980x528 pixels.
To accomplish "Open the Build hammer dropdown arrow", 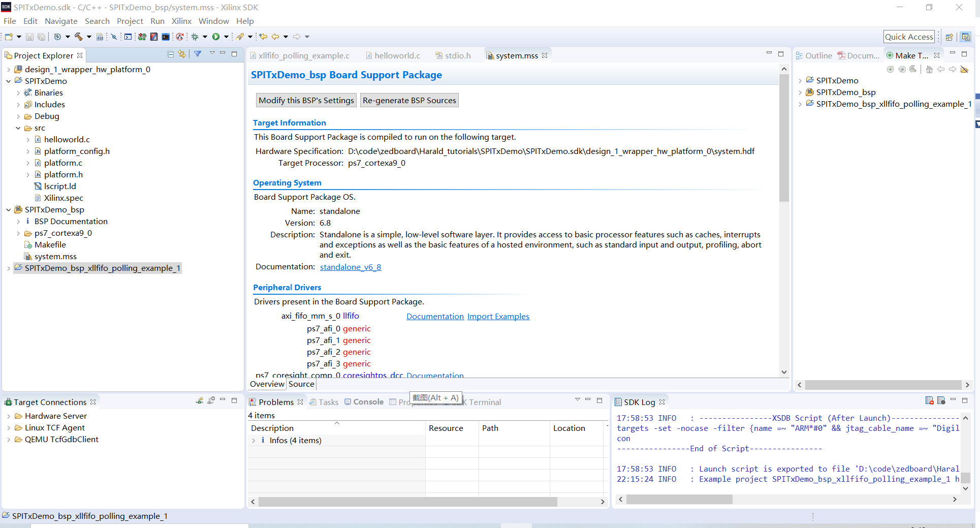I will click(x=89, y=37).
